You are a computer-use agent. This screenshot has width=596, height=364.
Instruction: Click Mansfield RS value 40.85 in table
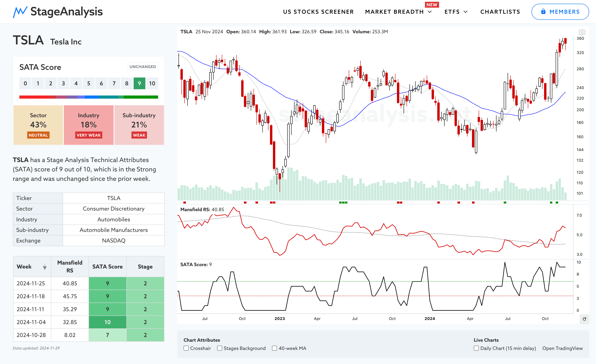(70, 283)
